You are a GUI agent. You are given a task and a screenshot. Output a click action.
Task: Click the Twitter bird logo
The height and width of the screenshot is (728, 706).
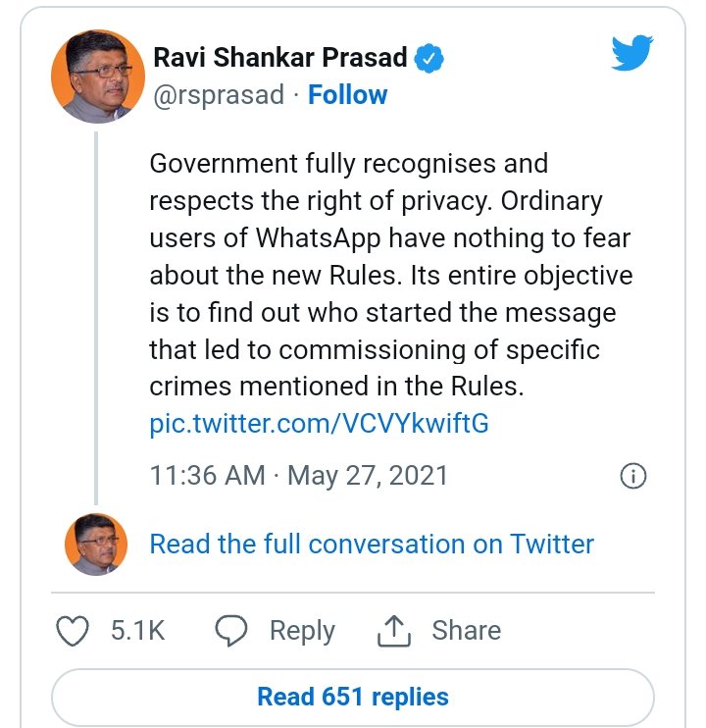[631, 53]
